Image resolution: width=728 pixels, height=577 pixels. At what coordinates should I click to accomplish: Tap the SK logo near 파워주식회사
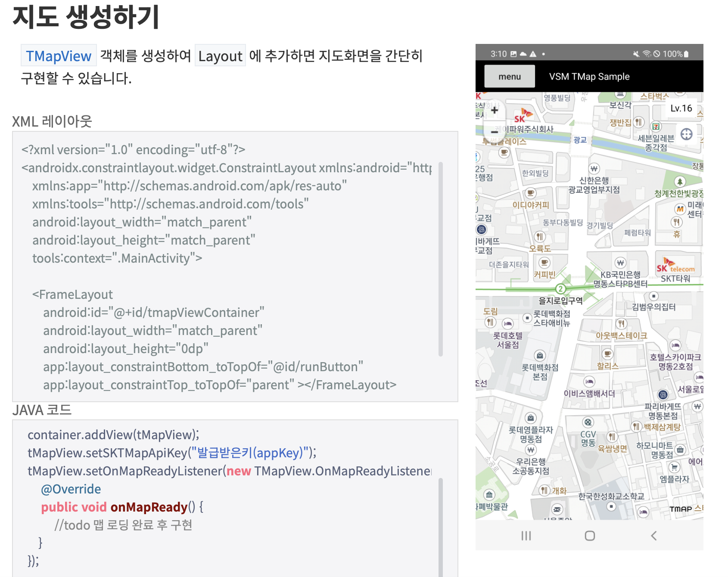coord(523,116)
